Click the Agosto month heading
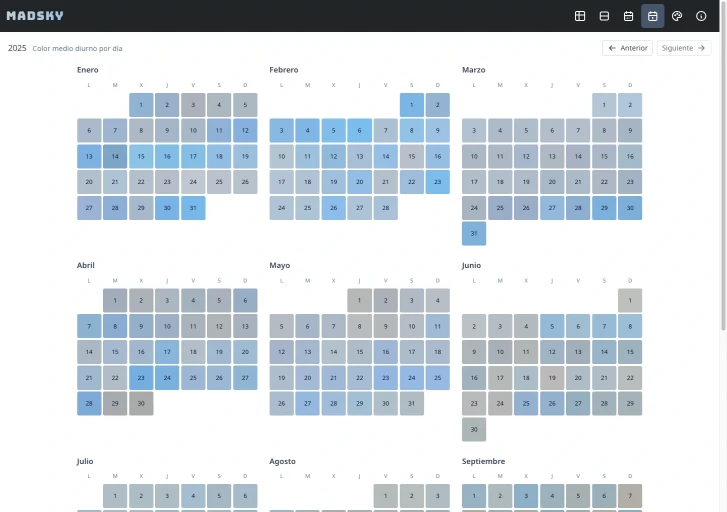 282,461
